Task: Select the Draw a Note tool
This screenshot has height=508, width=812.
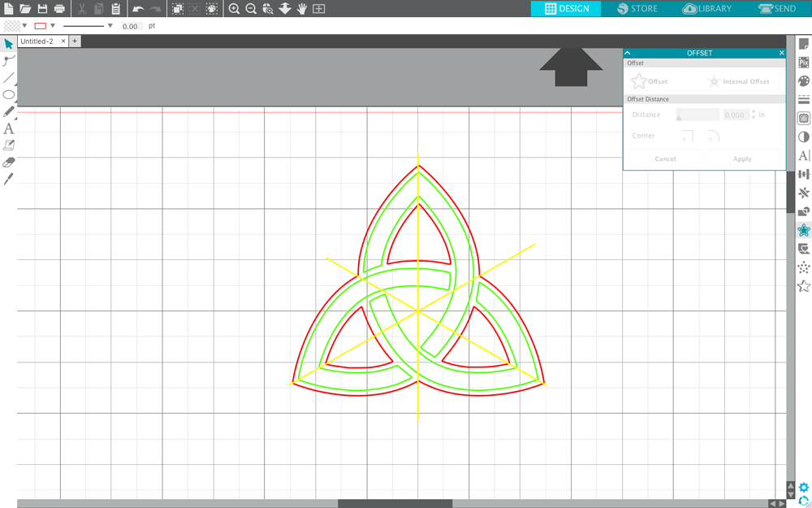Action: pyautogui.click(x=8, y=145)
